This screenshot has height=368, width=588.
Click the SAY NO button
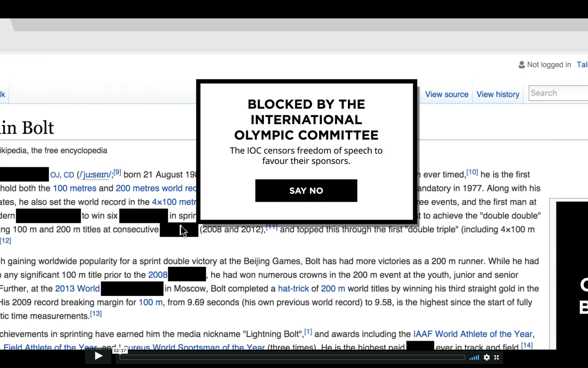point(306,190)
